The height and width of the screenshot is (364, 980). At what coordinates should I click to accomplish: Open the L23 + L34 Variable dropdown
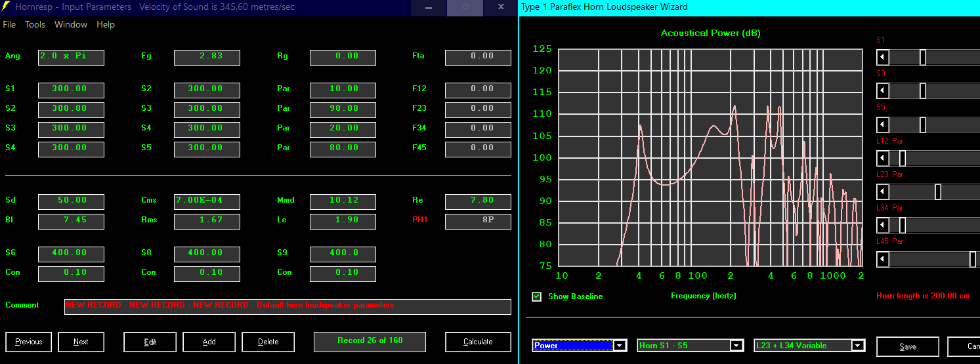(x=858, y=346)
